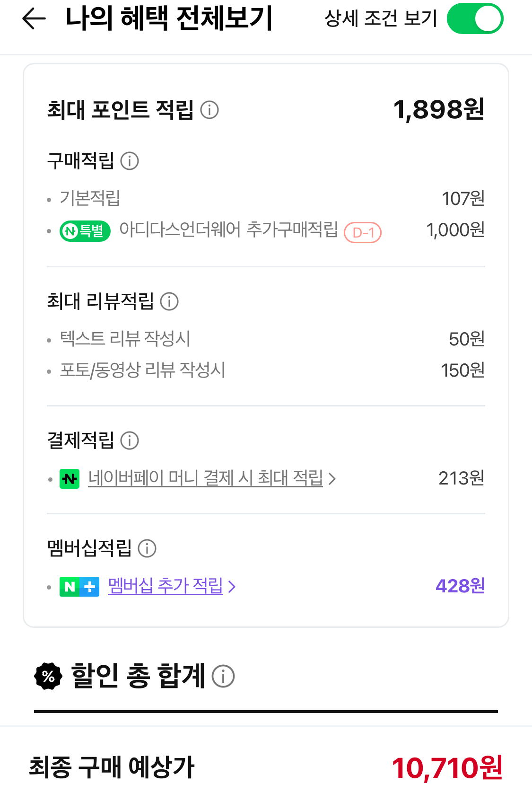This screenshot has height=793, width=532.
Task: Expand chevron after 네이버페이 머니 결제 link
Action: pyautogui.click(x=332, y=479)
